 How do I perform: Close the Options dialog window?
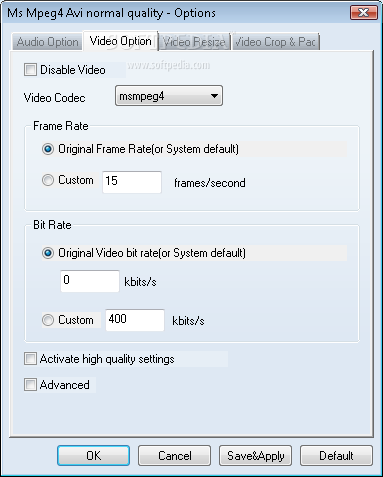click(x=364, y=13)
